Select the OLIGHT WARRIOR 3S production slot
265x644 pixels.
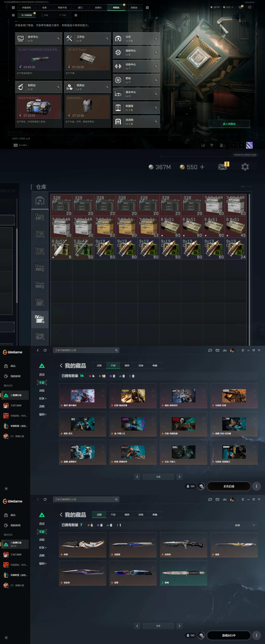39,59
